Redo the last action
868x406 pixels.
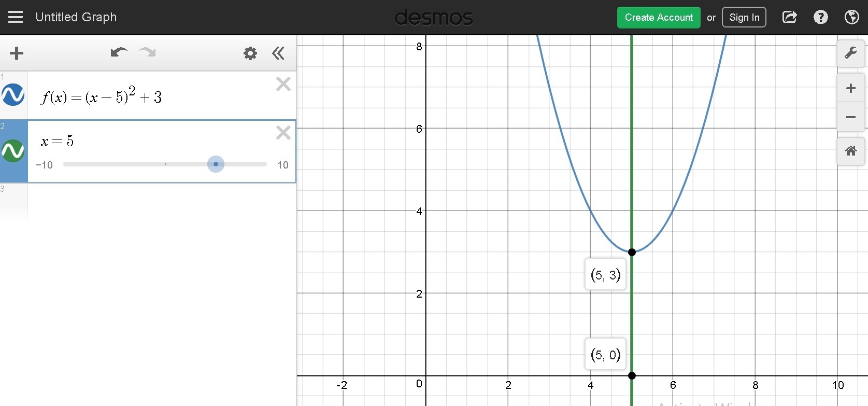tap(148, 52)
